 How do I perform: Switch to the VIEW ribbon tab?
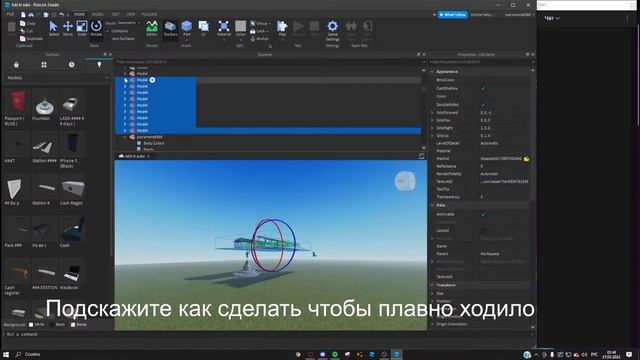[131, 14]
